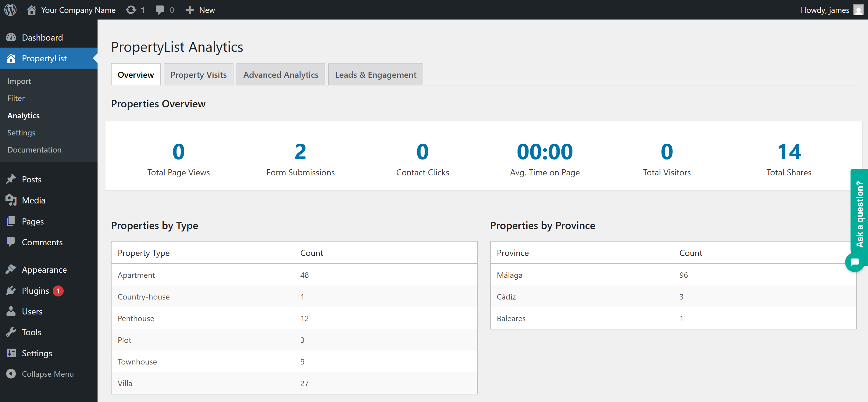Open Tools via the wrench icon
The height and width of the screenshot is (402, 868).
point(11,332)
